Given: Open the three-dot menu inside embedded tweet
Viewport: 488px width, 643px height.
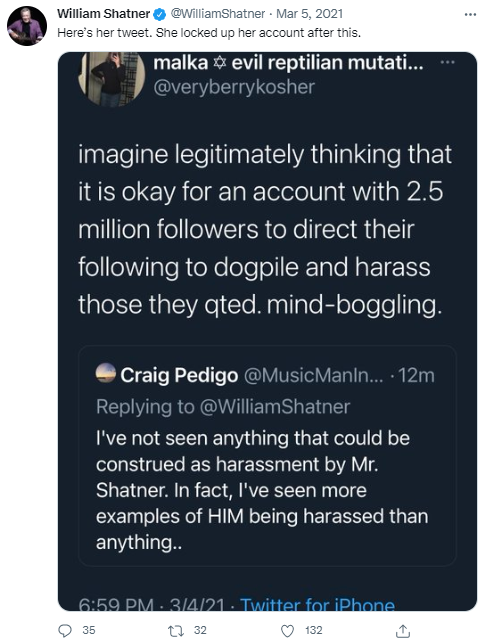Looking at the screenshot, I should [x=447, y=62].
